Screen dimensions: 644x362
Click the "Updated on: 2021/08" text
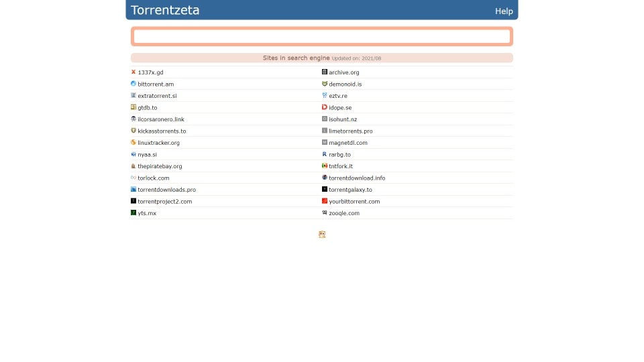[x=356, y=58]
